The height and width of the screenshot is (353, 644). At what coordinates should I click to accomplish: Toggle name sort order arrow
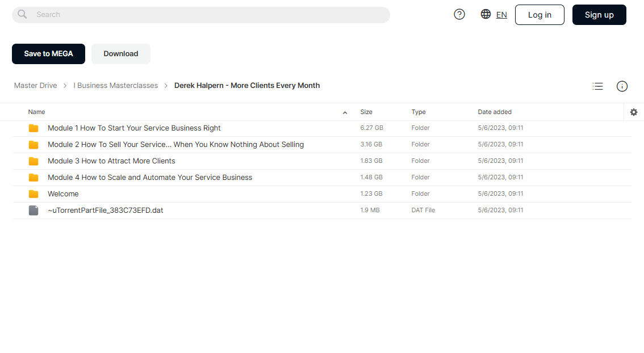pos(345,112)
